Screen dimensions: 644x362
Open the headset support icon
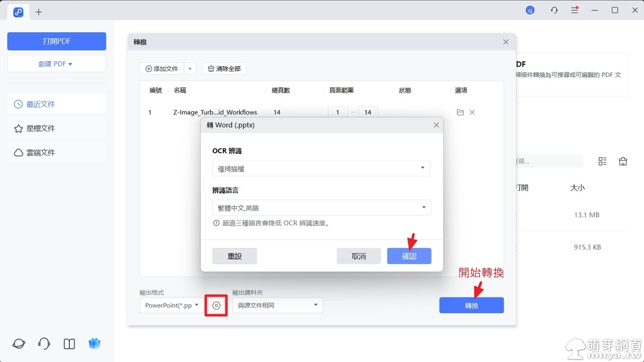(x=44, y=343)
